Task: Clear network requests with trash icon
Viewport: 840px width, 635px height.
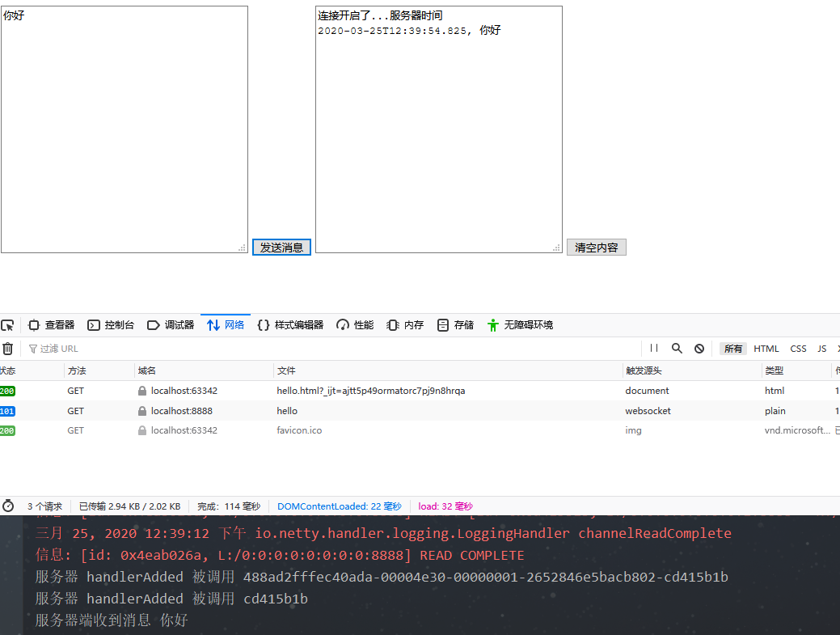Action: 7,349
